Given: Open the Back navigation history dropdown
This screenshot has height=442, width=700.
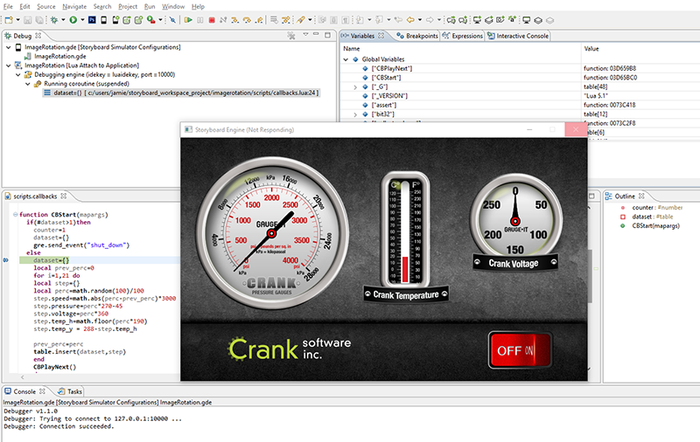Looking at the screenshot, I should click(x=420, y=20).
